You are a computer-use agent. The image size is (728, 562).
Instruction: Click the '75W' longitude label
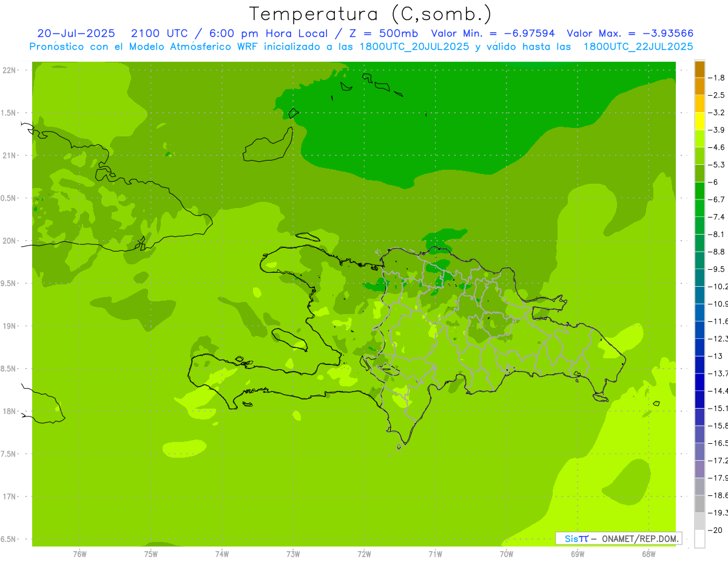pos(151,554)
